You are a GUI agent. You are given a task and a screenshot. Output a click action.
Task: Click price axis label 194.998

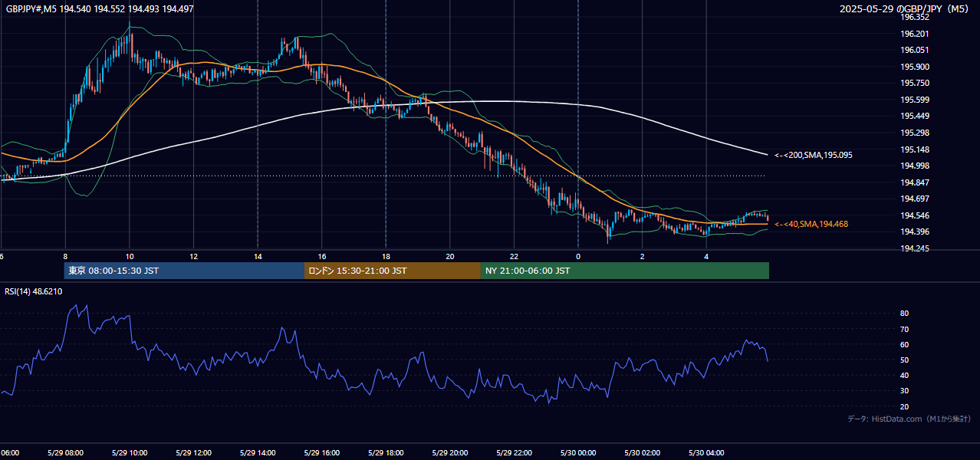pos(915,166)
